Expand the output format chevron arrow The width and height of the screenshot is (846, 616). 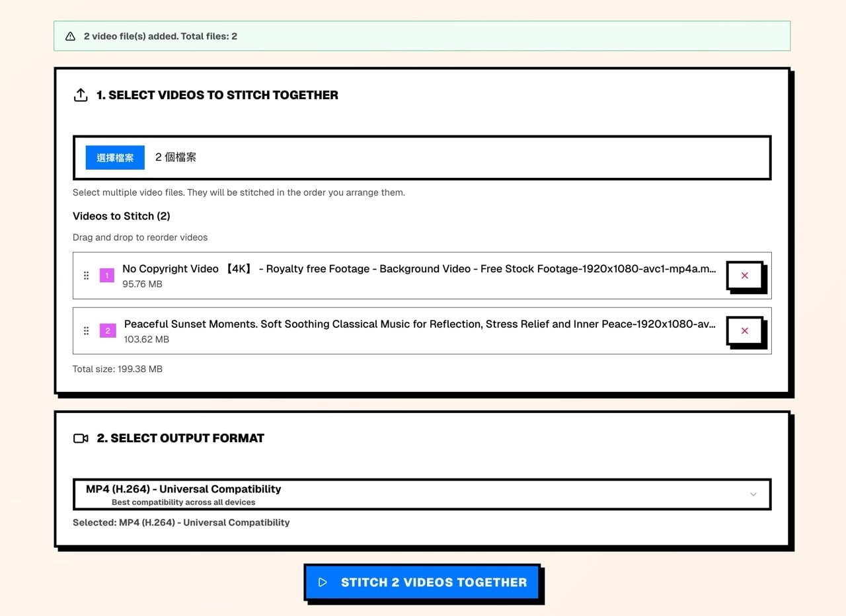tap(753, 494)
